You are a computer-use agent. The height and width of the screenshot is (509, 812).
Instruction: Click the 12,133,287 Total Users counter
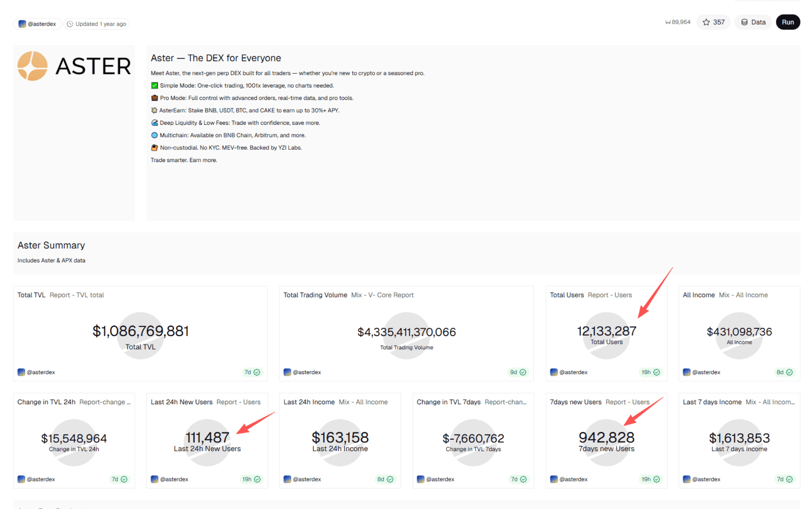pos(606,331)
